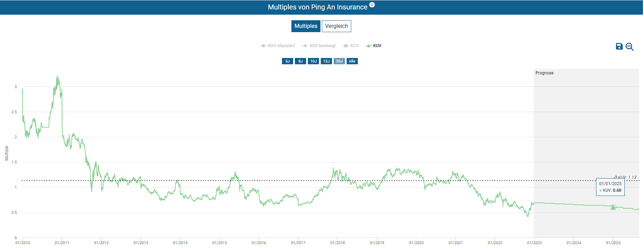Hide the KUV series in legend

(374, 46)
